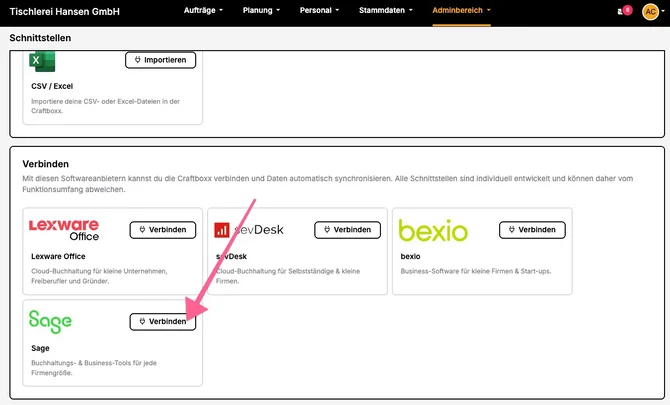Click the Excel CSV logo icon
Viewport: 670px width, 405px height.
(x=42, y=62)
